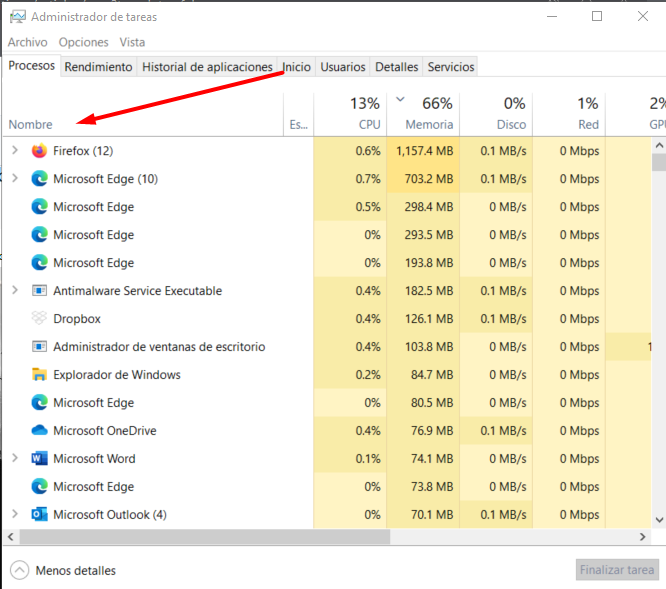Expand Antimalware Service Executable group

[15, 290]
